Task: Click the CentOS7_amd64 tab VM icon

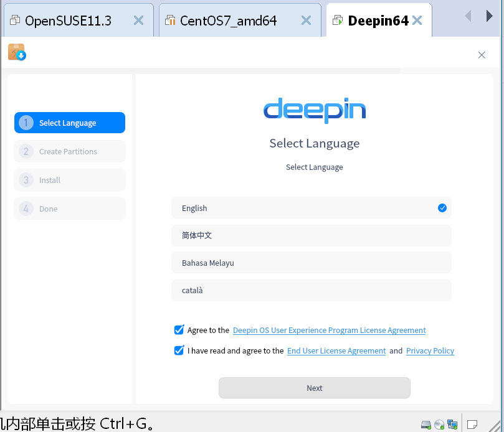Action: point(170,21)
